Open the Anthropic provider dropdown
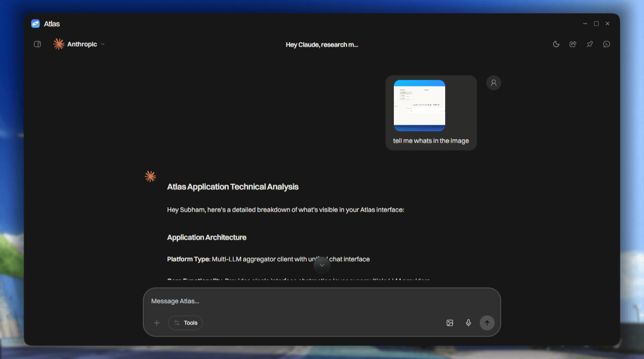This screenshot has height=359, width=644. tap(79, 44)
